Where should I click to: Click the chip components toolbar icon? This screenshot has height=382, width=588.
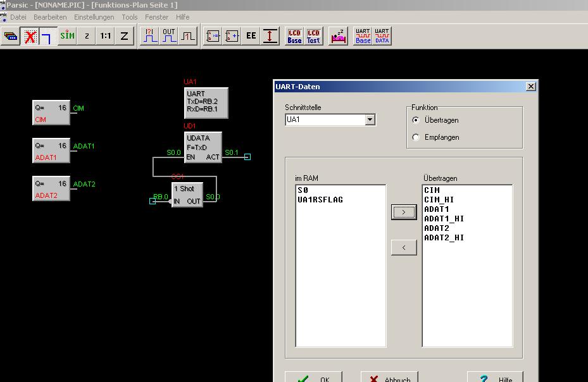click(x=11, y=36)
